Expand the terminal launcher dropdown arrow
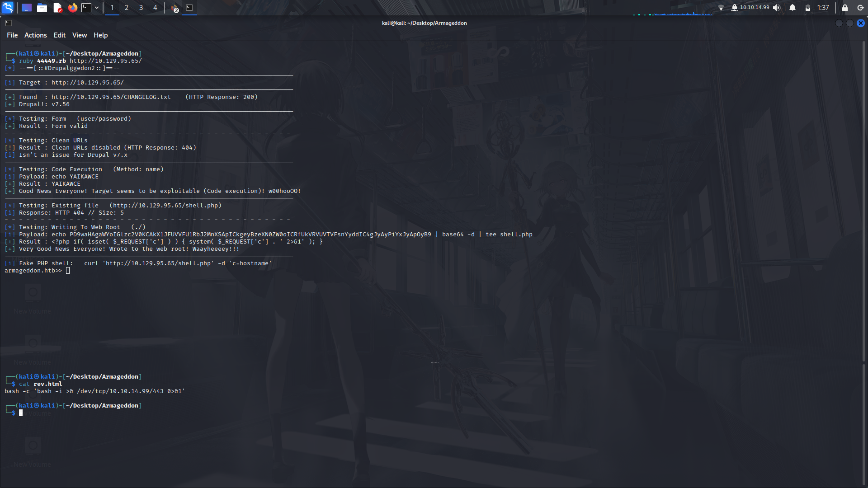 pyautogui.click(x=97, y=8)
